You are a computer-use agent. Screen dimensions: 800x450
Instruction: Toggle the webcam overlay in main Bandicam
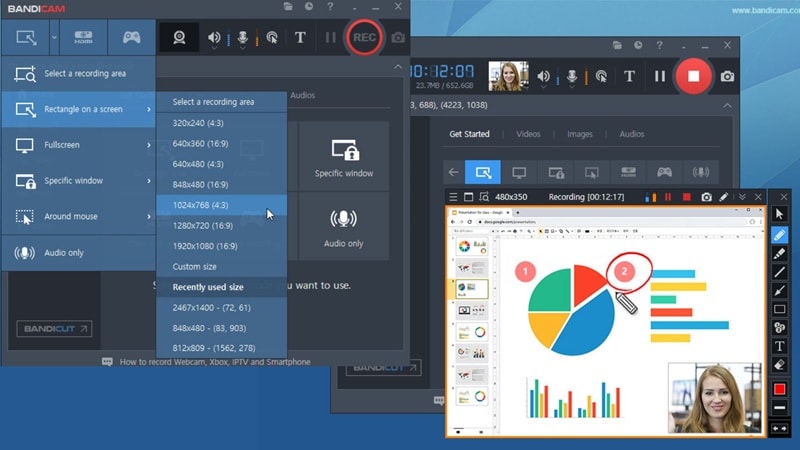point(179,37)
